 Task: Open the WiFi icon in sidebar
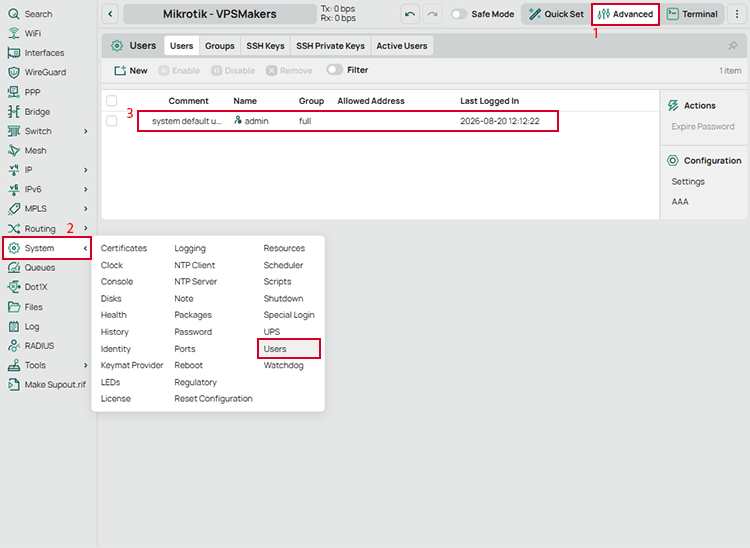point(14,33)
